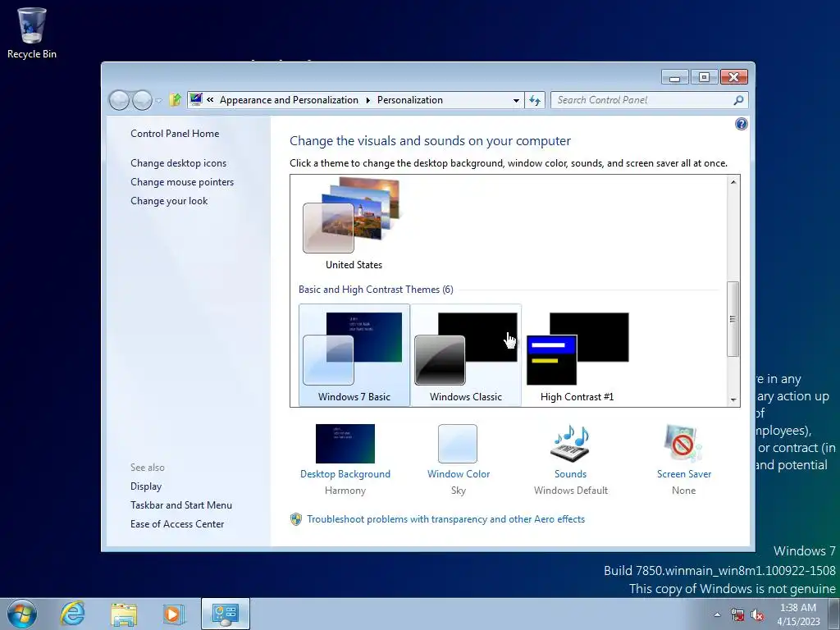840x630 pixels.
Task: Click the Forward navigation arrow
Action: point(142,100)
